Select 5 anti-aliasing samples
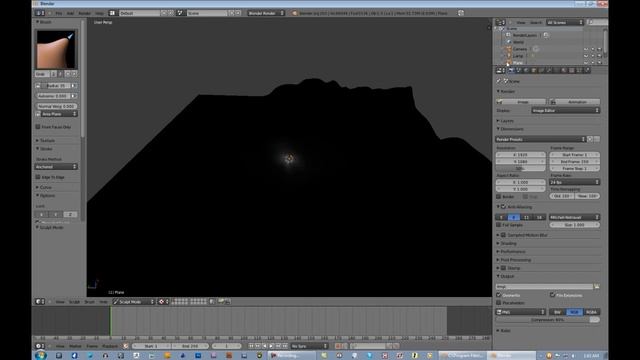Viewport: 640px width, 360px height. [502, 217]
